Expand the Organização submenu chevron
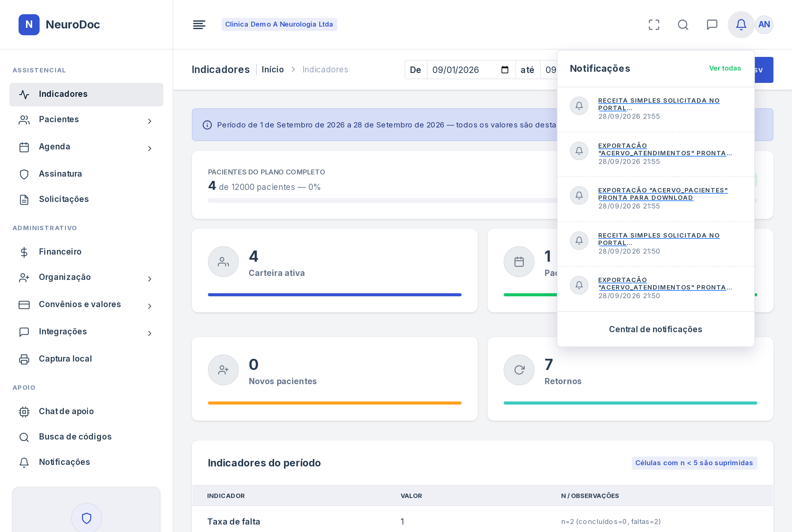 (150, 279)
